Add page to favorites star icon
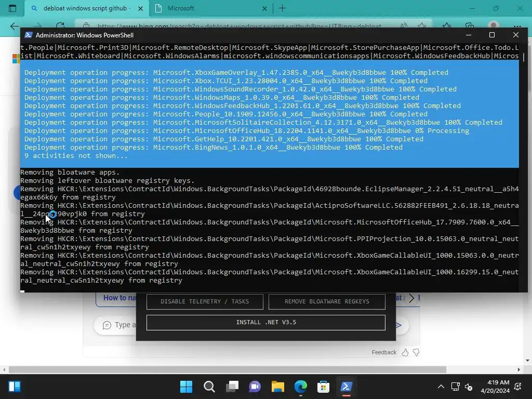Screen dimensions: 532x399 (422, 26)
